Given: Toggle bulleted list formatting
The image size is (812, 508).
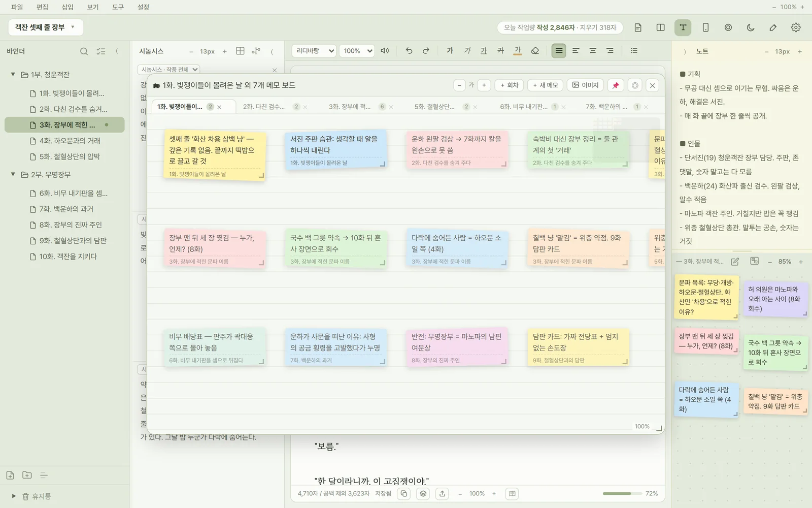Looking at the screenshot, I should coord(634,51).
